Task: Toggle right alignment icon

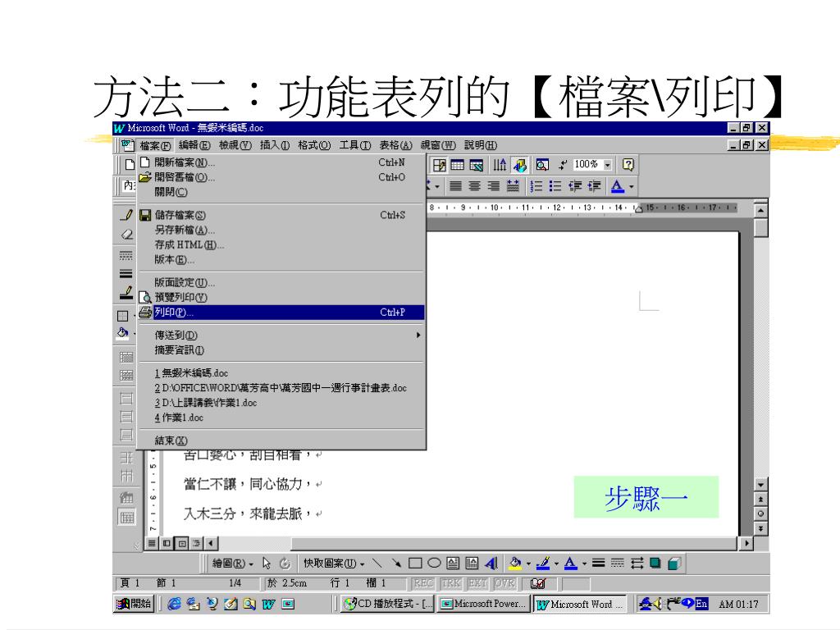Action: pos(493,186)
